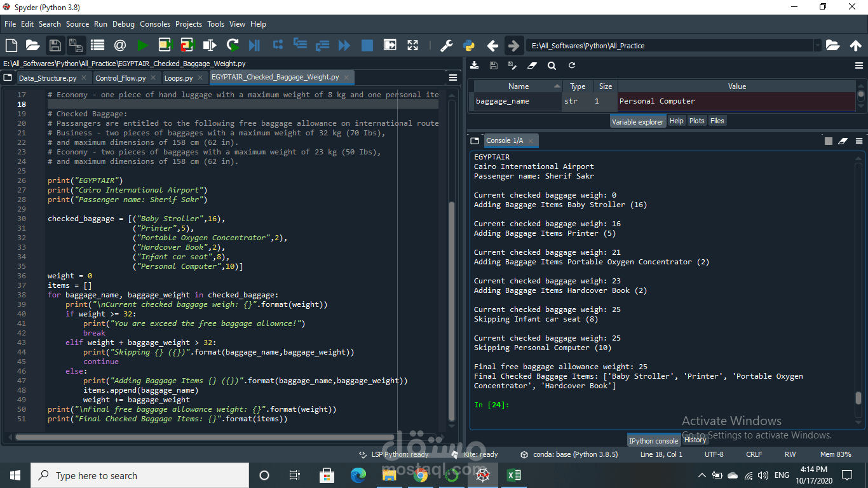This screenshot has height=488, width=868.
Task: Run selection or current line
Action: [209, 45]
